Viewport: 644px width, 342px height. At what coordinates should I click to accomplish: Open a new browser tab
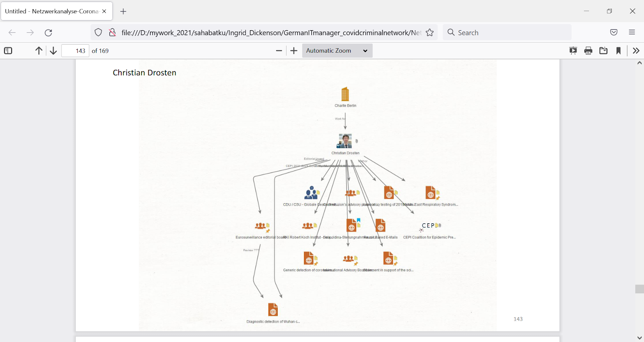click(x=123, y=11)
